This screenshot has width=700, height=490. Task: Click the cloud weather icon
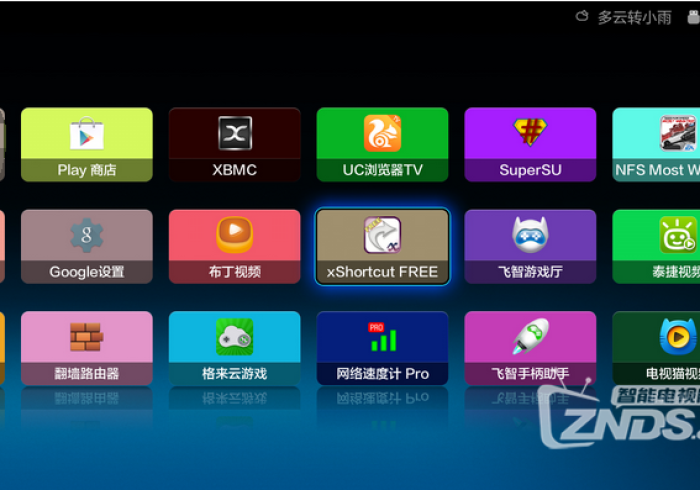pyautogui.click(x=583, y=17)
